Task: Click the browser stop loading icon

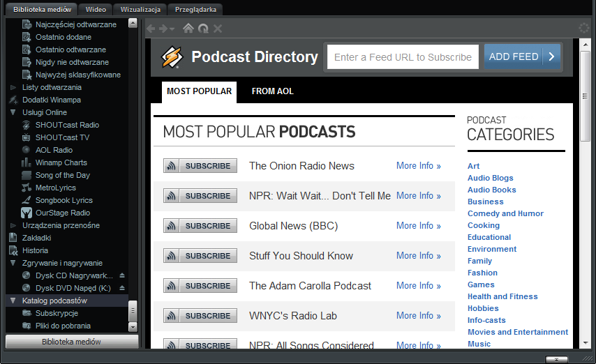Action: [218, 29]
